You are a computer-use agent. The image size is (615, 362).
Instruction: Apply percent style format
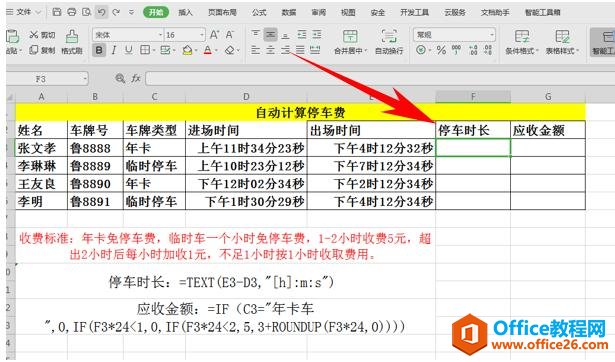pos(441,50)
